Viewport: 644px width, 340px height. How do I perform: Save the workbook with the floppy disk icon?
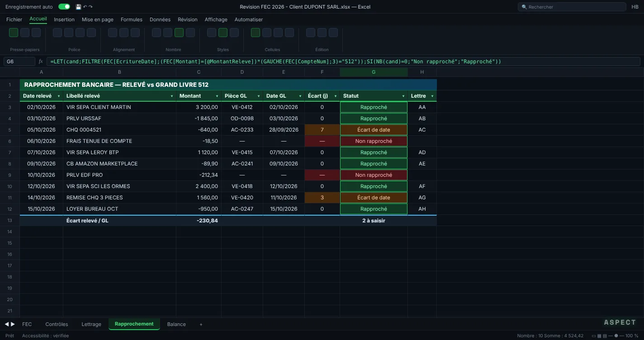(x=78, y=7)
